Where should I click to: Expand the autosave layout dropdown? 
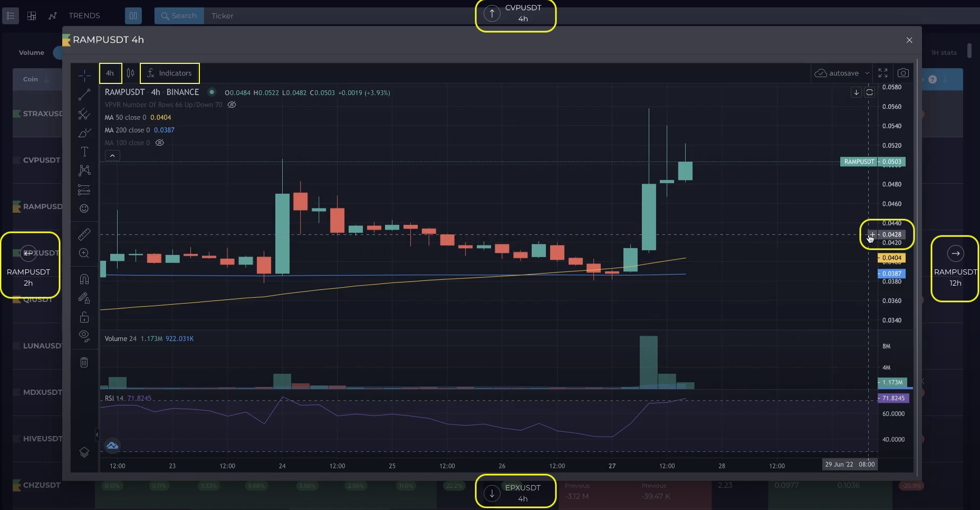(867, 73)
